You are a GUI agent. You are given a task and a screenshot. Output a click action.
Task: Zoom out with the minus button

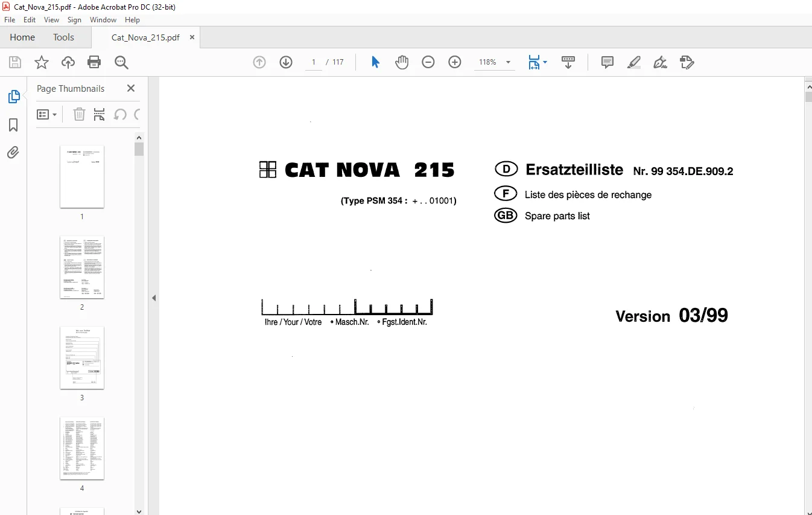[x=428, y=62]
